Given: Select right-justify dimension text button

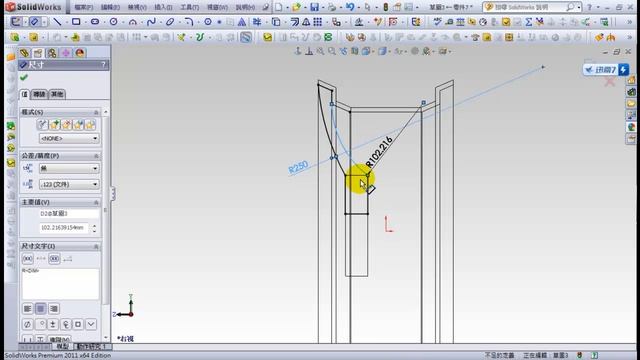Looking at the screenshot, I should pos(53,309).
